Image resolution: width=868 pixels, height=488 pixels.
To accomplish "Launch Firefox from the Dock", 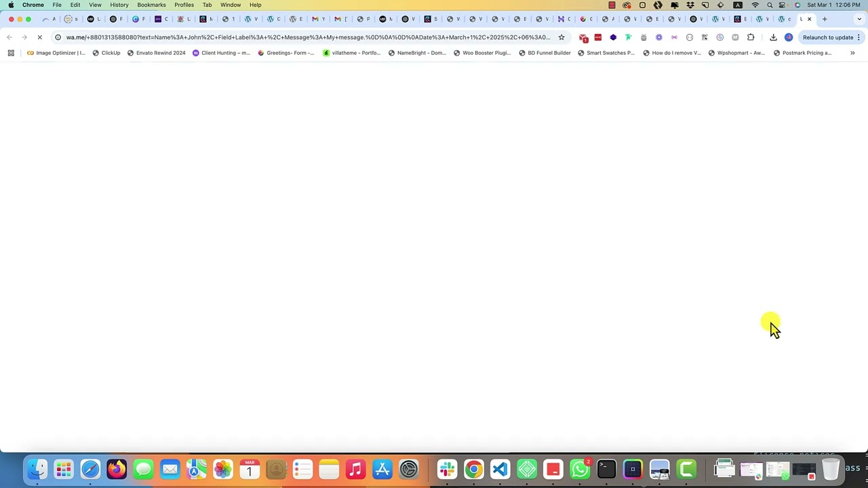I will pos(117,469).
